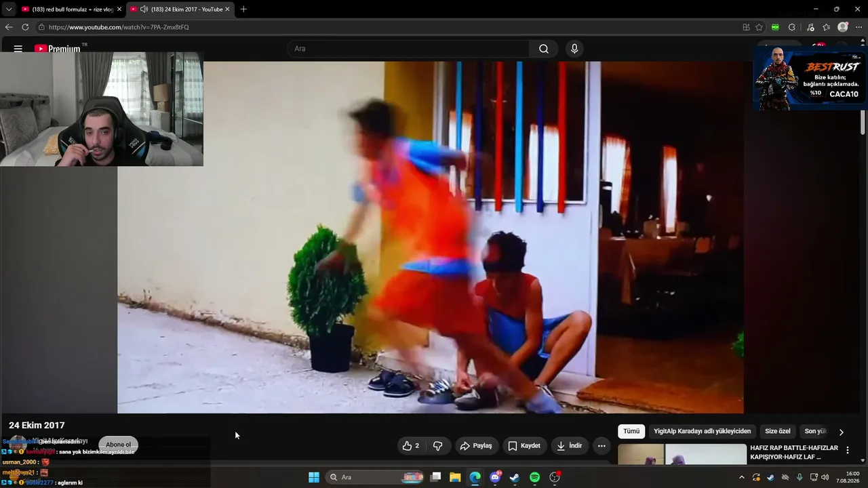Select the YigitAlp Karadayı adlı yükleyiciden chip
868x488 pixels.
click(702, 431)
